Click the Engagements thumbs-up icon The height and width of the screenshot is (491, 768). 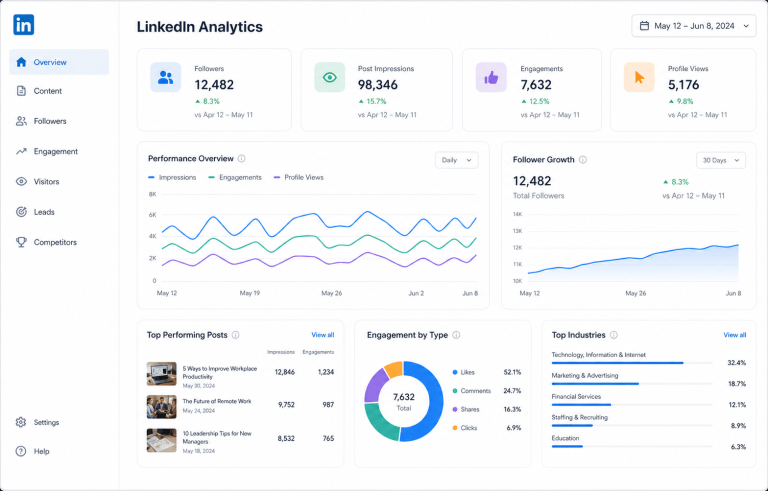click(491, 77)
